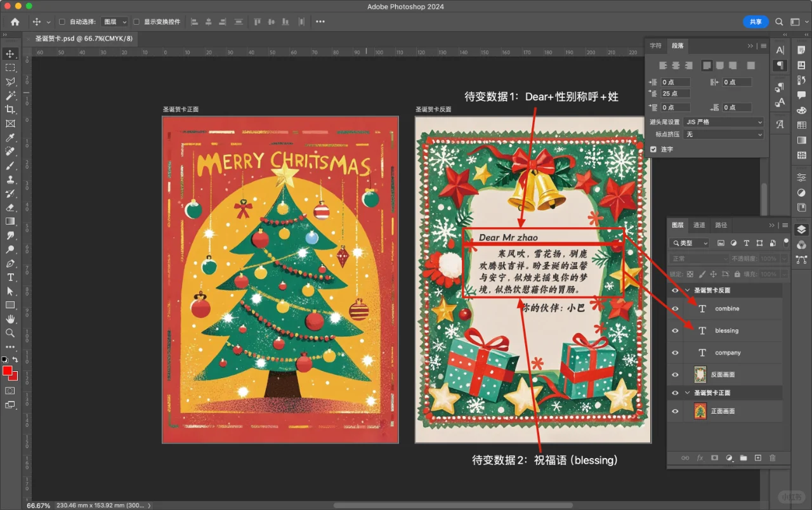Screen dimensions: 812x510
Task: Select the Move tool in the toolbar
Action: point(10,54)
